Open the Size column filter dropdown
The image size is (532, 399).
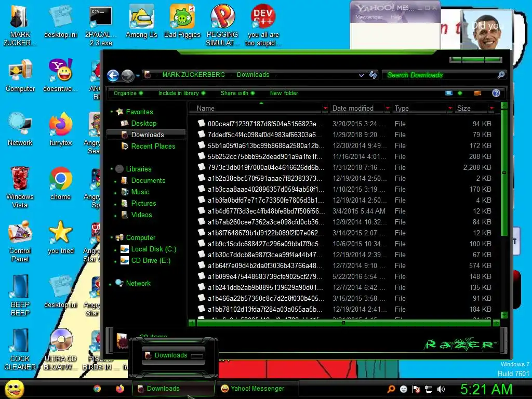click(x=491, y=108)
